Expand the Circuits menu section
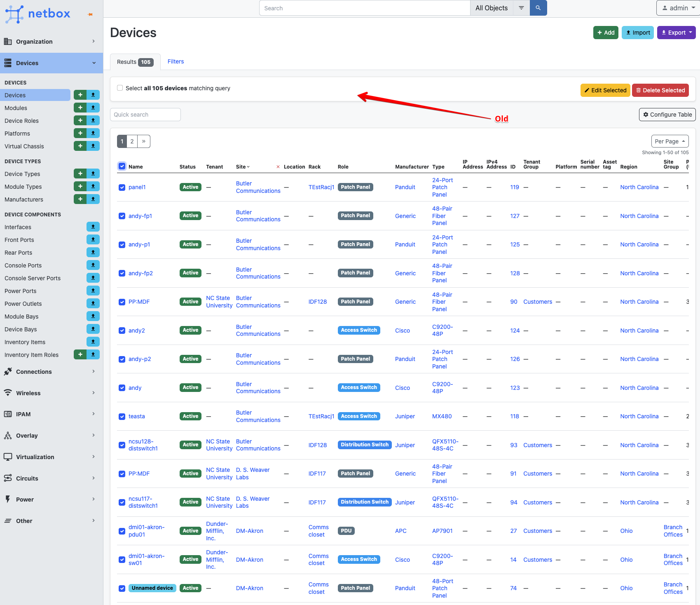 pyautogui.click(x=52, y=478)
